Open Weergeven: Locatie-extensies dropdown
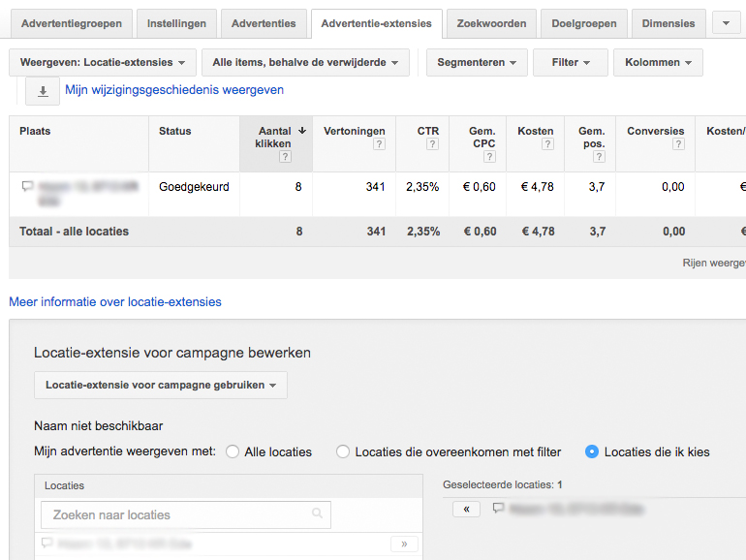The image size is (746, 560). click(x=103, y=62)
